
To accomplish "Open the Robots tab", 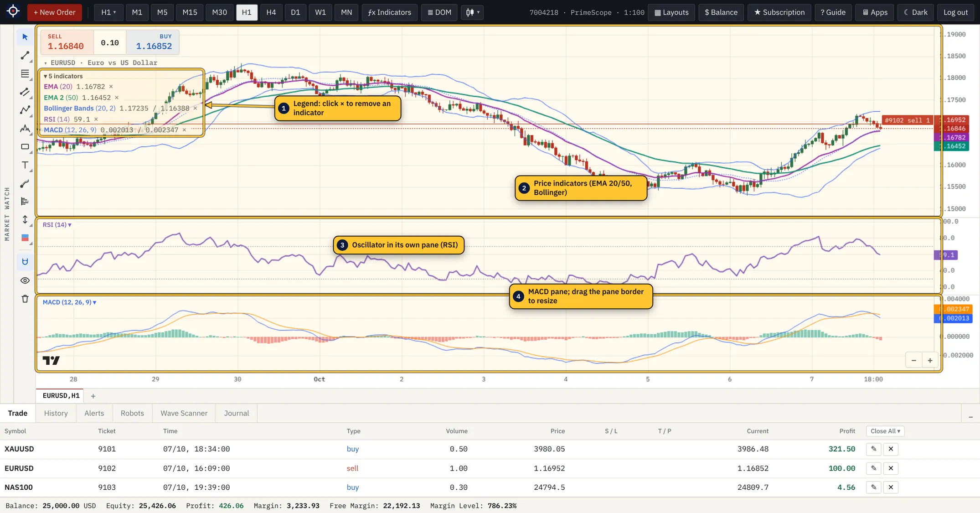I will (132, 413).
